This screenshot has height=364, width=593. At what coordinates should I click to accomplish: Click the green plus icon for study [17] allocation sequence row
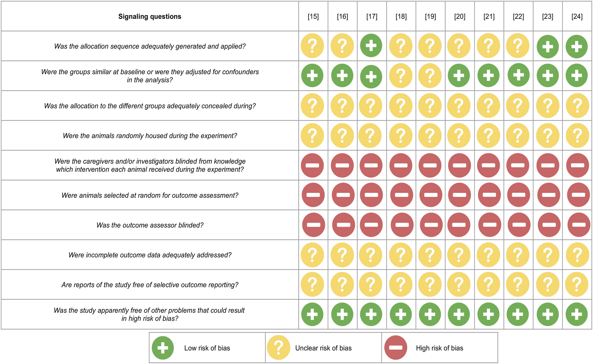click(x=371, y=45)
